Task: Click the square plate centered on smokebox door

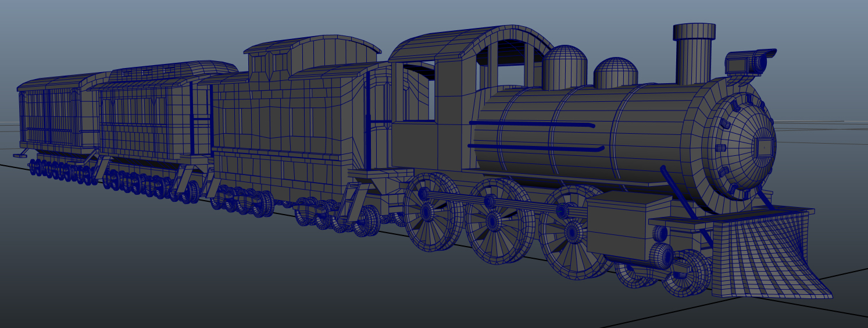Action: point(764,148)
